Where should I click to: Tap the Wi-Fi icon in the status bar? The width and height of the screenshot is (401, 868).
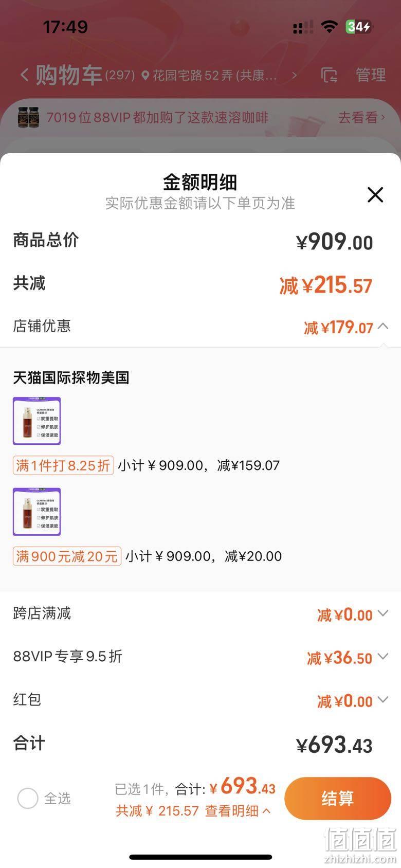[x=329, y=27]
